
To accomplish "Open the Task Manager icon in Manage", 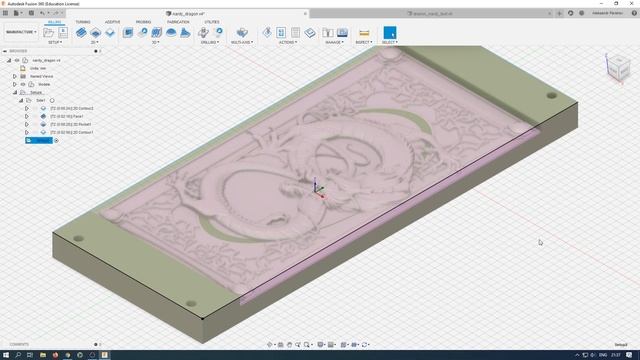I will (x=342, y=32).
